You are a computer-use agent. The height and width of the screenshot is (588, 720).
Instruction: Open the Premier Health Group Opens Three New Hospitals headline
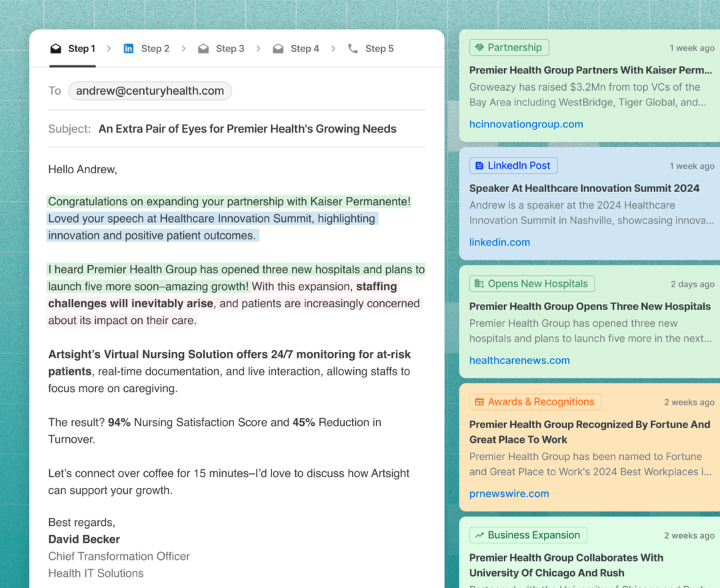(589, 307)
